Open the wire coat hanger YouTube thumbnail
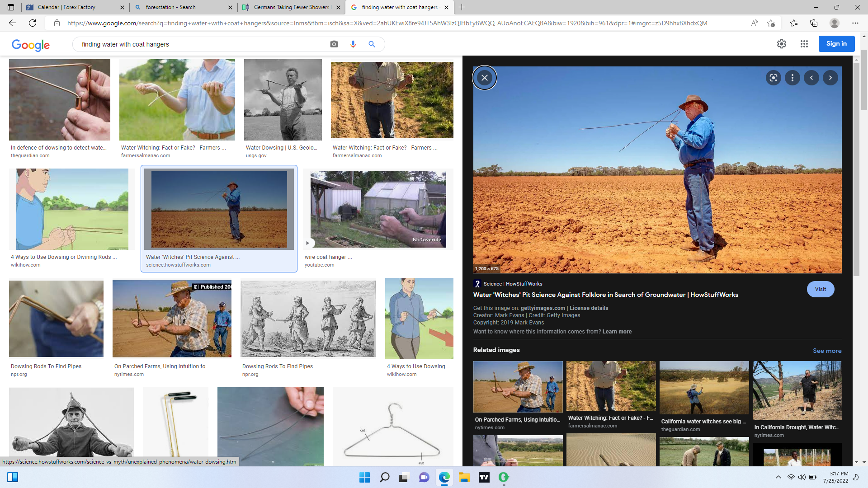 [378, 209]
